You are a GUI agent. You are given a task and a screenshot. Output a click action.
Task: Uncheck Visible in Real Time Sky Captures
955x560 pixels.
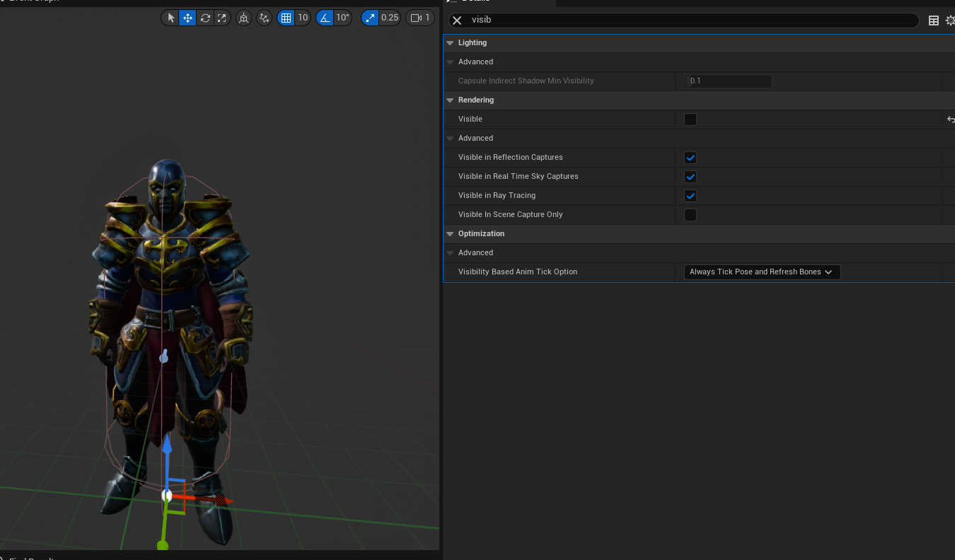point(690,177)
